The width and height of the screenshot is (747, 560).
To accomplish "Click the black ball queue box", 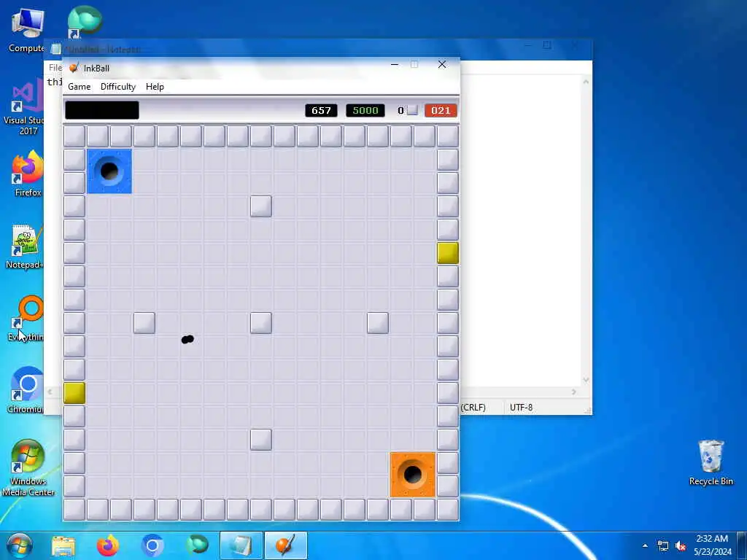I will (x=102, y=111).
